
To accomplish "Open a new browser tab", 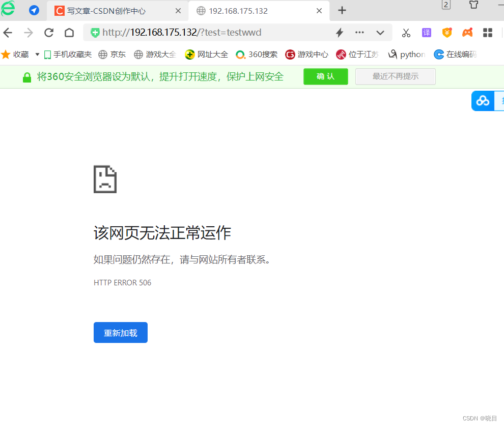I will [342, 10].
